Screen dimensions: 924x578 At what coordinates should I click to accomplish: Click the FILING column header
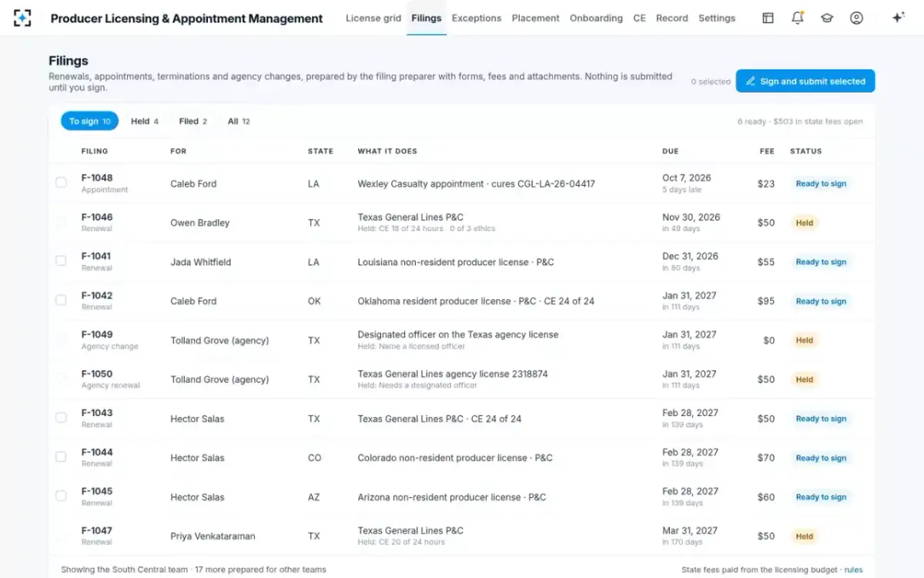pos(95,151)
